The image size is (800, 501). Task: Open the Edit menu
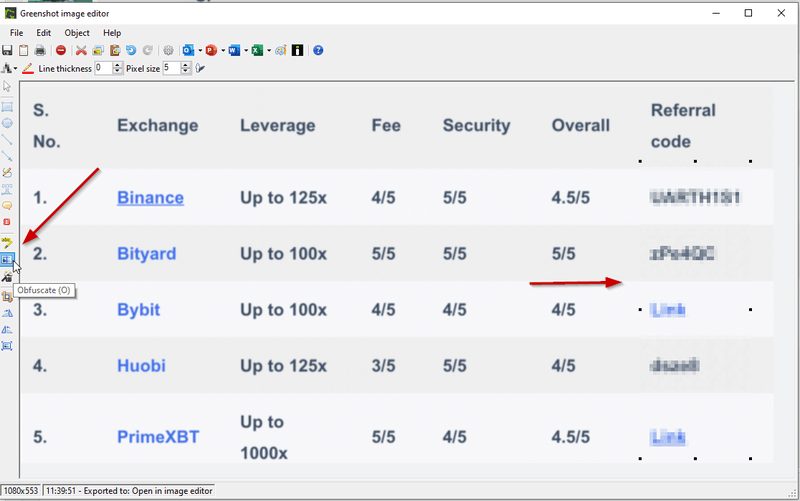[43, 33]
